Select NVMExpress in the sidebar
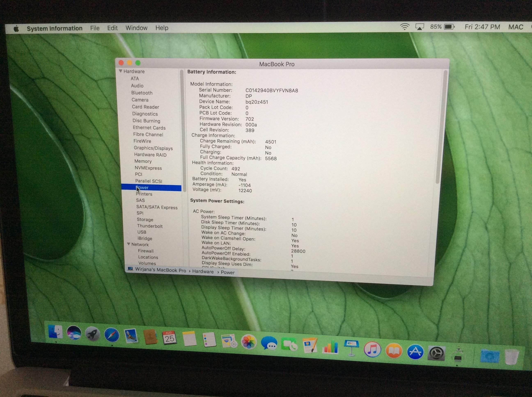 (148, 168)
